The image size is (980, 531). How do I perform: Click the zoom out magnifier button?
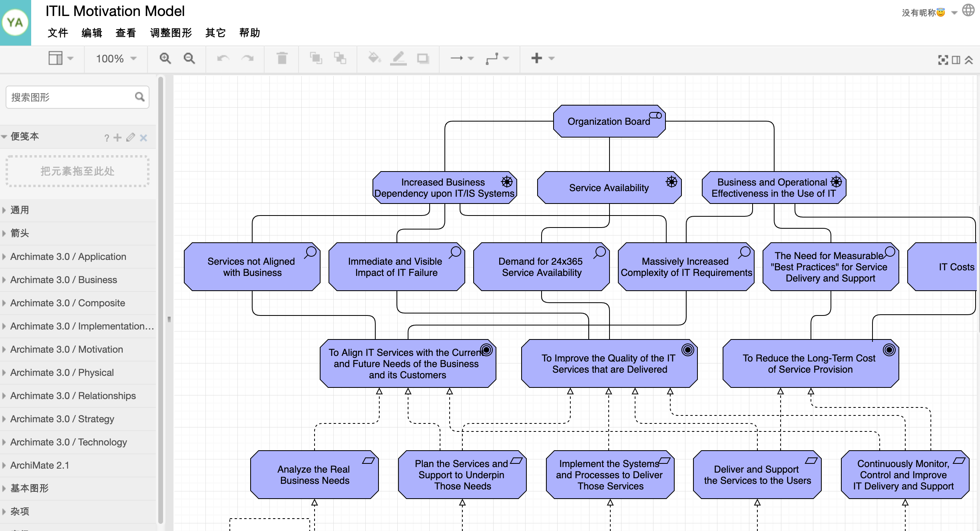point(189,60)
